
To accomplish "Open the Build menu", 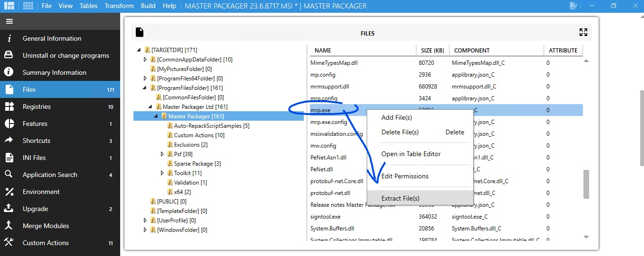I will pos(148,6).
